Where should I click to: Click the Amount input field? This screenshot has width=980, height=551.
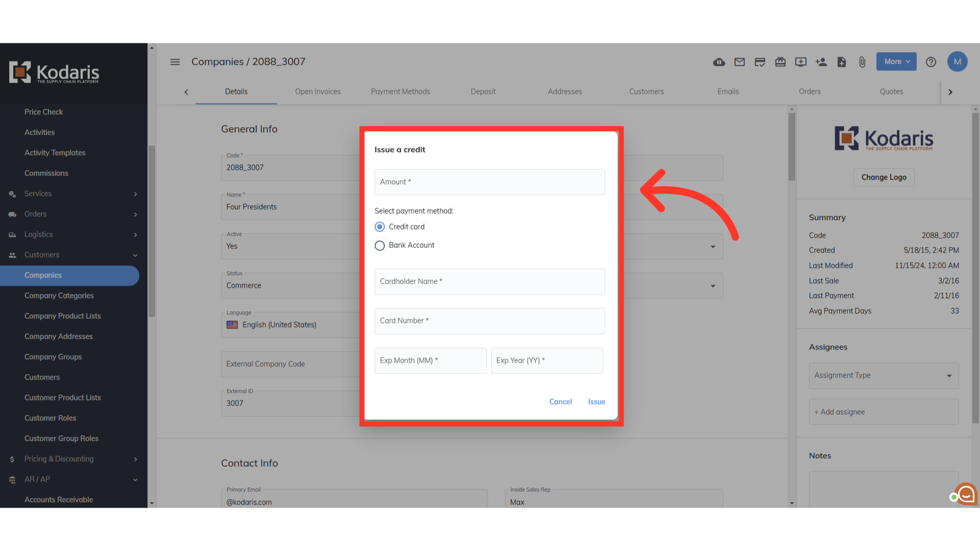pos(489,182)
